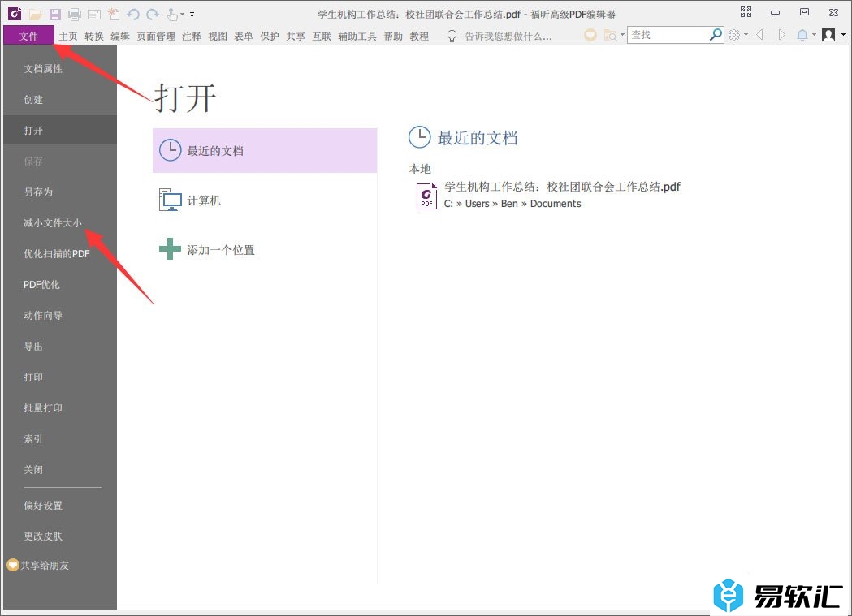Screen dimensions: 852x616
Task: Click the lightbulb tell-me icon
Action: 452,36
